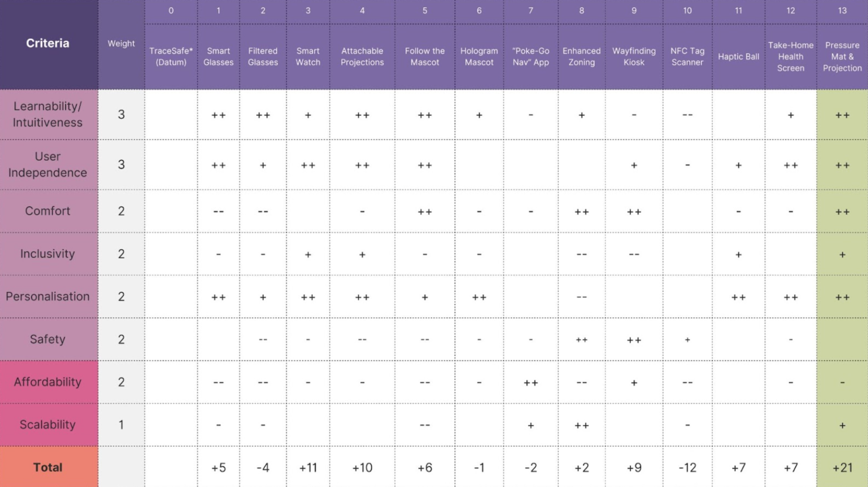Select the -12 total under NFC Tag Scanner
The width and height of the screenshot is (868, 487).
pyautogui.click(x=687, y=467)
